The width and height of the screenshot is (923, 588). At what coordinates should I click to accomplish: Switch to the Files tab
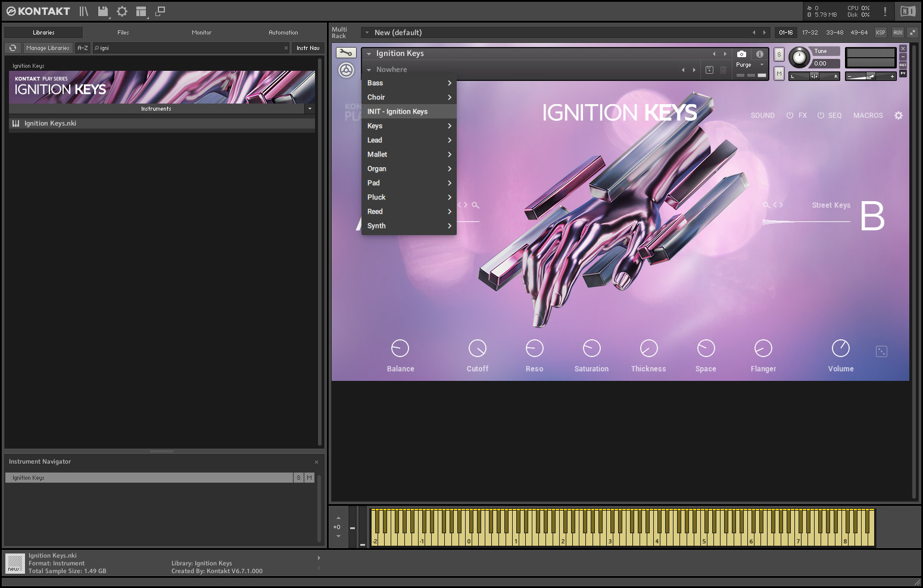pyautogui.click(x=123, y=33)
